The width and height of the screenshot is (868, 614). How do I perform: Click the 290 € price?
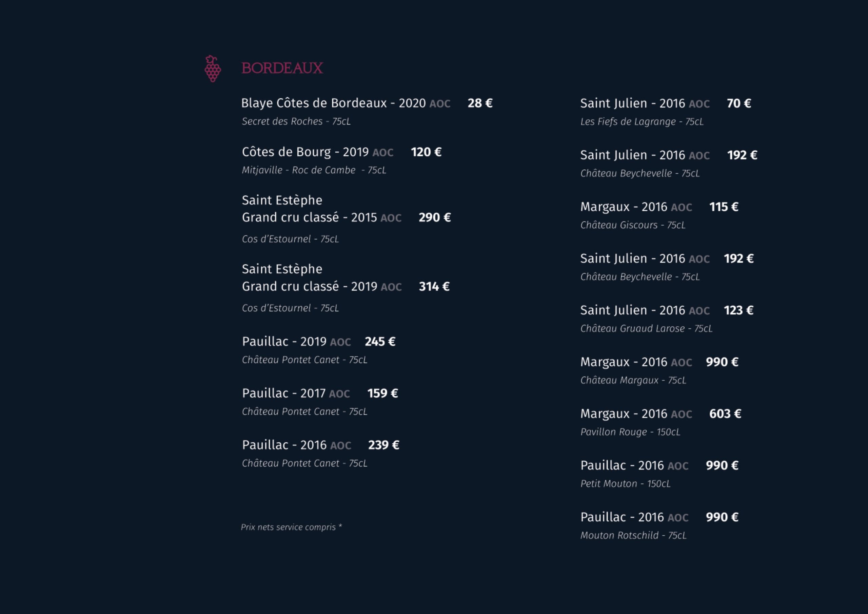434,217
